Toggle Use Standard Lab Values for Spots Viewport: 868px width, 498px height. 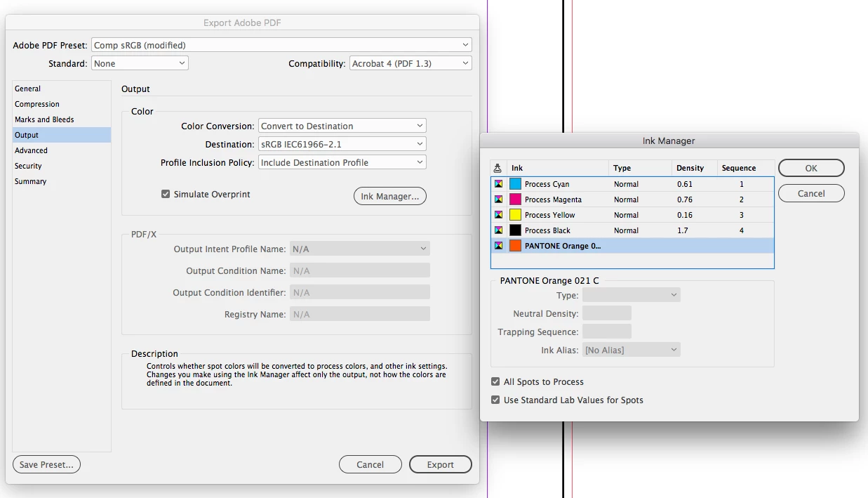pos(496,400)
